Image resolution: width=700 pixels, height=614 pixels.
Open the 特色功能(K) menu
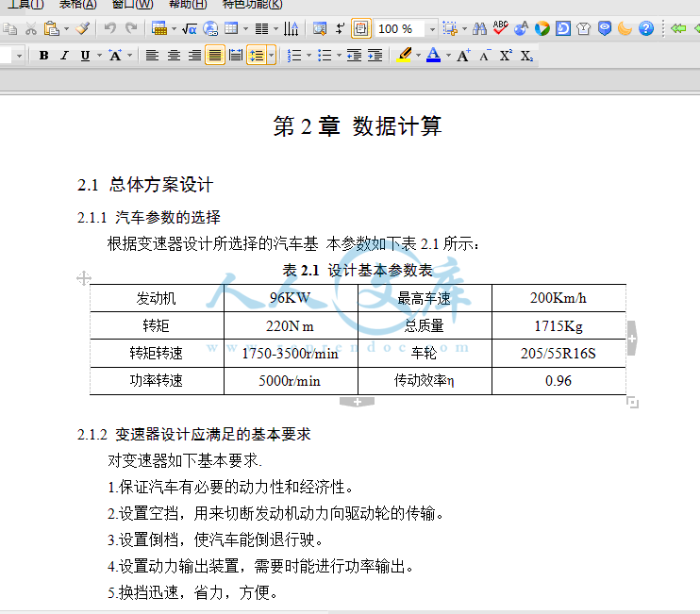coord(252,5)
